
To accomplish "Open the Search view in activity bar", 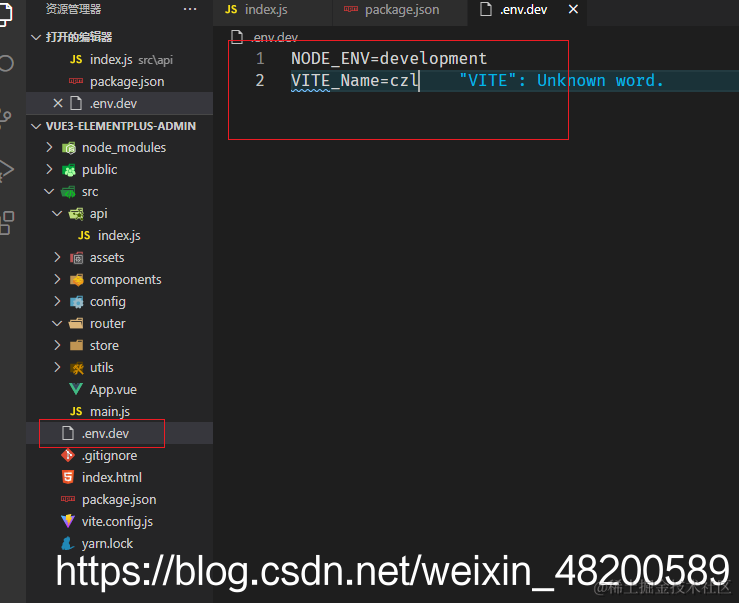I will [x=7, y=63].
